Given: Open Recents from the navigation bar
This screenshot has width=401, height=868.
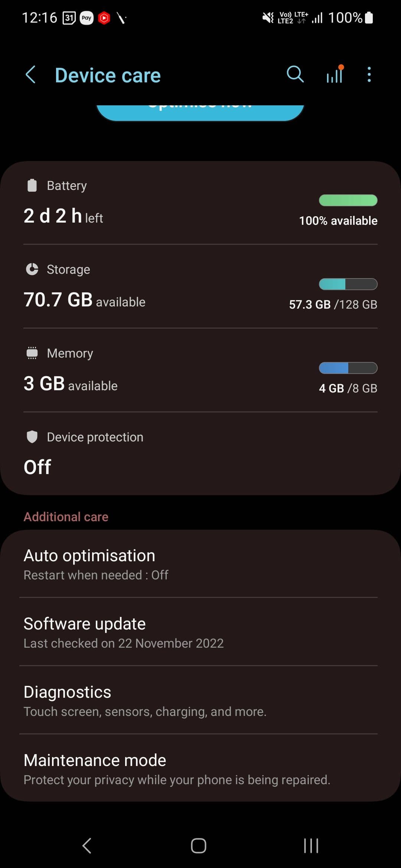Looking at the screenshot, I should 311,846.
